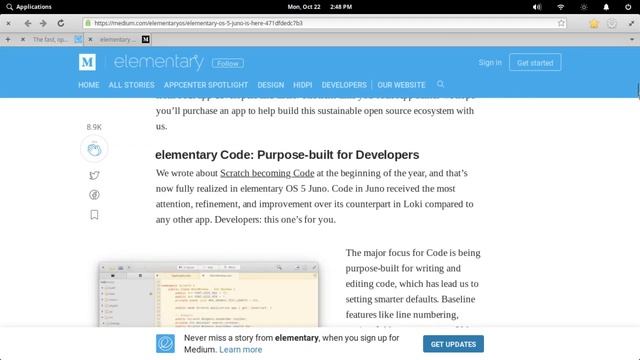Unmaximize the window with the arrows icon
The image size is (640, 360).
[x=631, y=24]
